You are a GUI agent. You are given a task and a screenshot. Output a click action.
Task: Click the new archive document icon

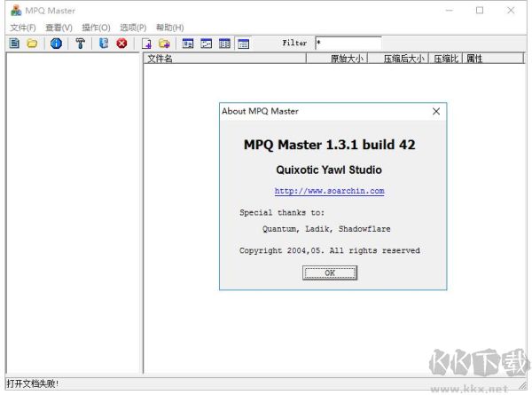(x=14, y=43)
